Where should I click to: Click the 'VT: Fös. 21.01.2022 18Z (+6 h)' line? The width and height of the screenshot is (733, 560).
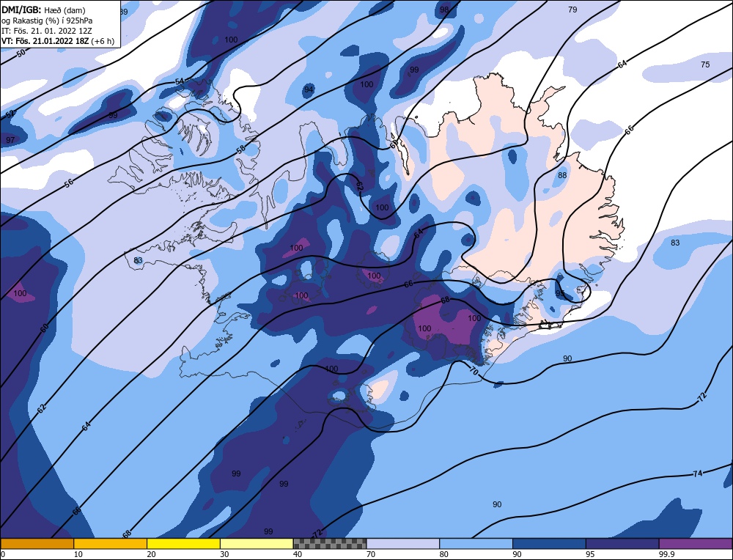pos(58,41)
